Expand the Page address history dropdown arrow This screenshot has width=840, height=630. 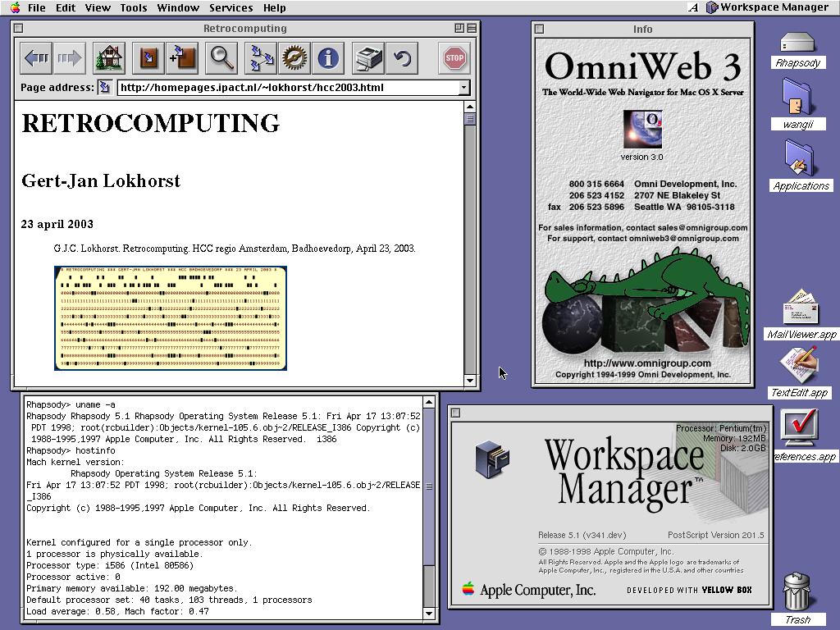(464, 87)
